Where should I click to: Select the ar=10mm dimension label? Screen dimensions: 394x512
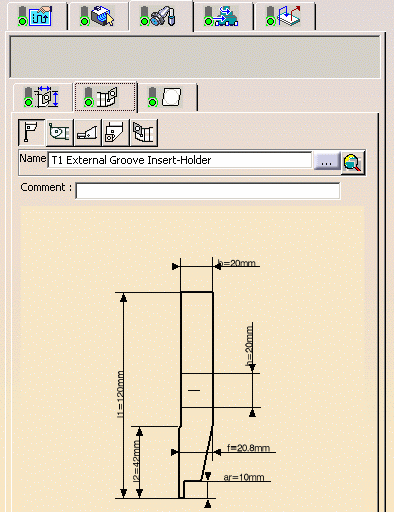pos(244,477)
